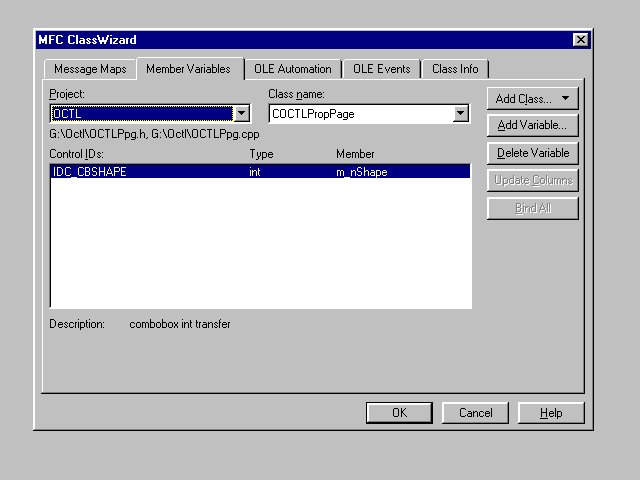Close the MFC ClassWizard window
Image resolution: width=640 pixels, height=480 pixels.
click(x=580, y=40)
